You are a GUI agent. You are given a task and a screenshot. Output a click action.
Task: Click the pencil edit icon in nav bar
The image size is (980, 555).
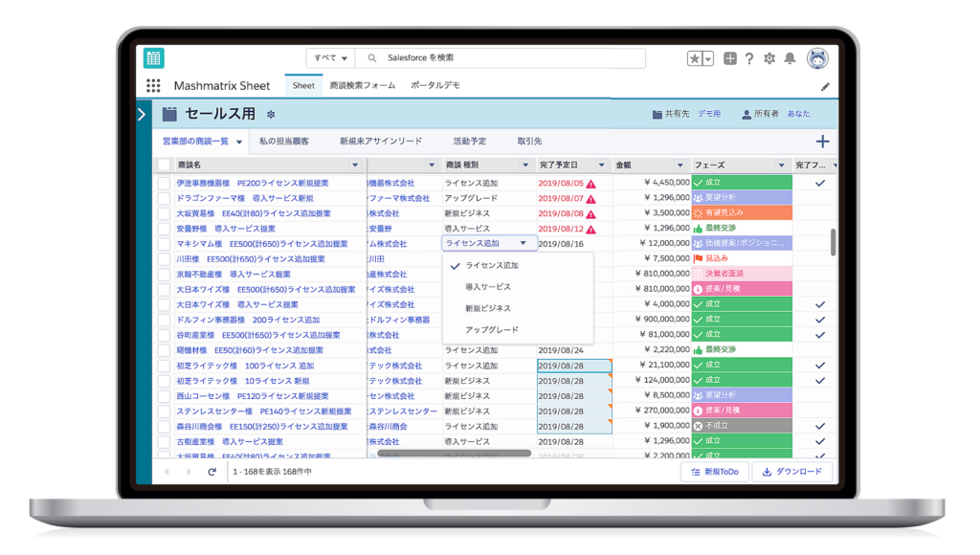(825, 86)
